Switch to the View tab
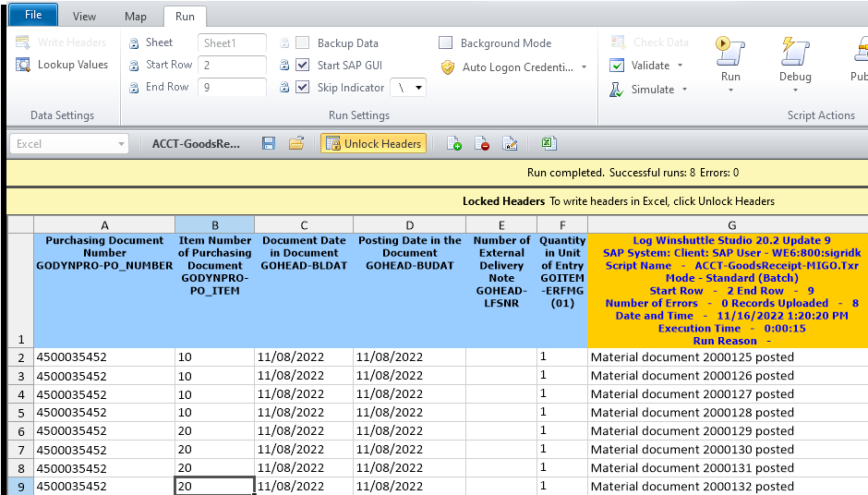This screenshot has height=495, width=868. tap(84, 17)
